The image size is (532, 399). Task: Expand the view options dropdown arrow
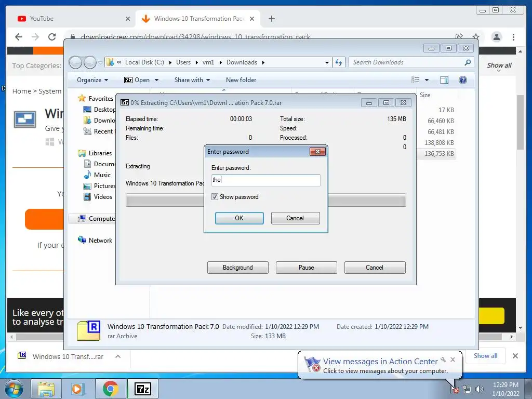point(427,80)
